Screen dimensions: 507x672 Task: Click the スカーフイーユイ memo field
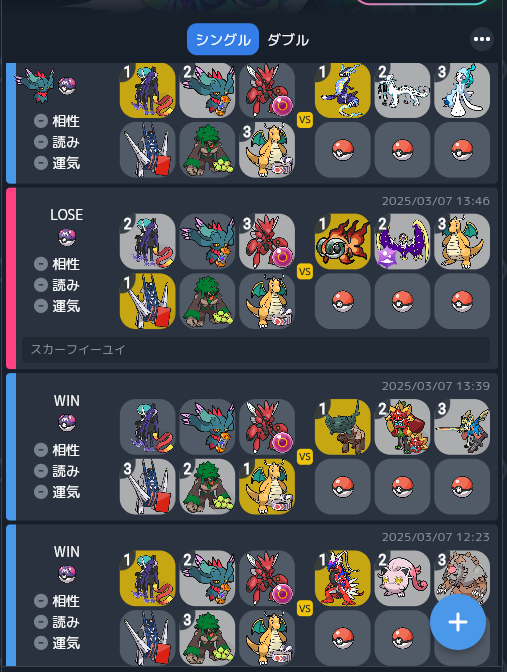tap(255, 350)
